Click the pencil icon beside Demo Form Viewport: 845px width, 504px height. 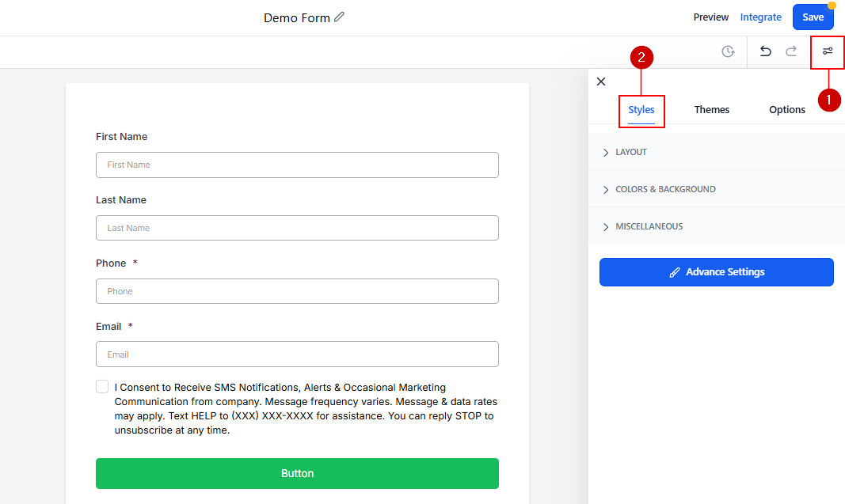point(340,17)
